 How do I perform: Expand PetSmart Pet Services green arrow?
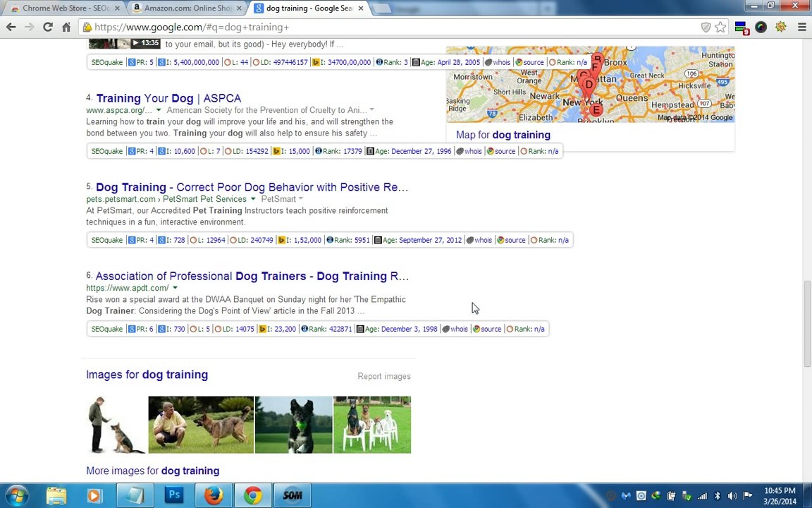coord(253,199)
